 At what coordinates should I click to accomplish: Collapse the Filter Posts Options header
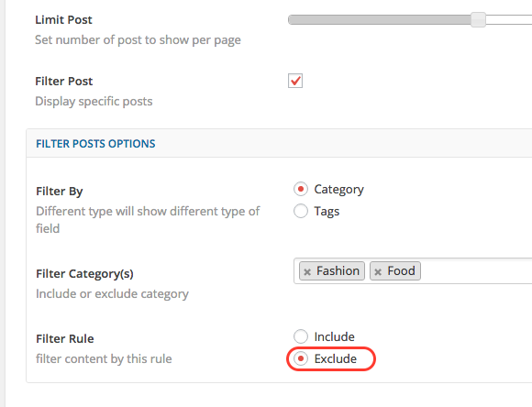279,143
